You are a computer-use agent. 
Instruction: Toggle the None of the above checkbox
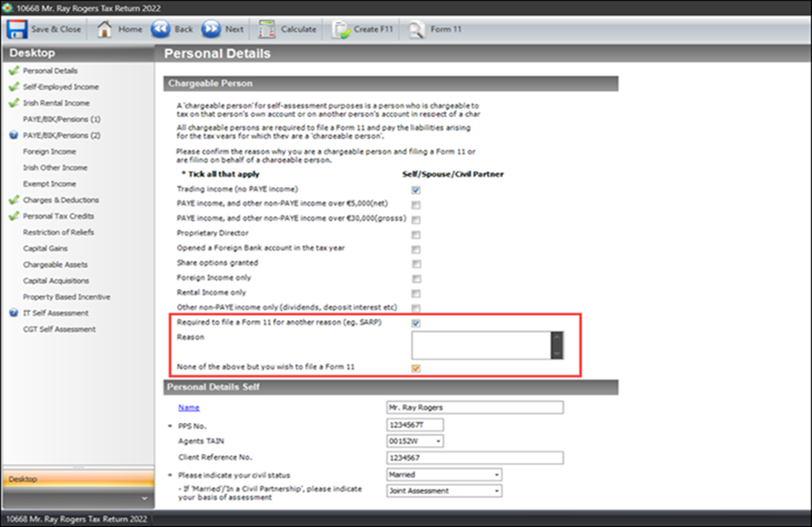click(x=416, y=368)
